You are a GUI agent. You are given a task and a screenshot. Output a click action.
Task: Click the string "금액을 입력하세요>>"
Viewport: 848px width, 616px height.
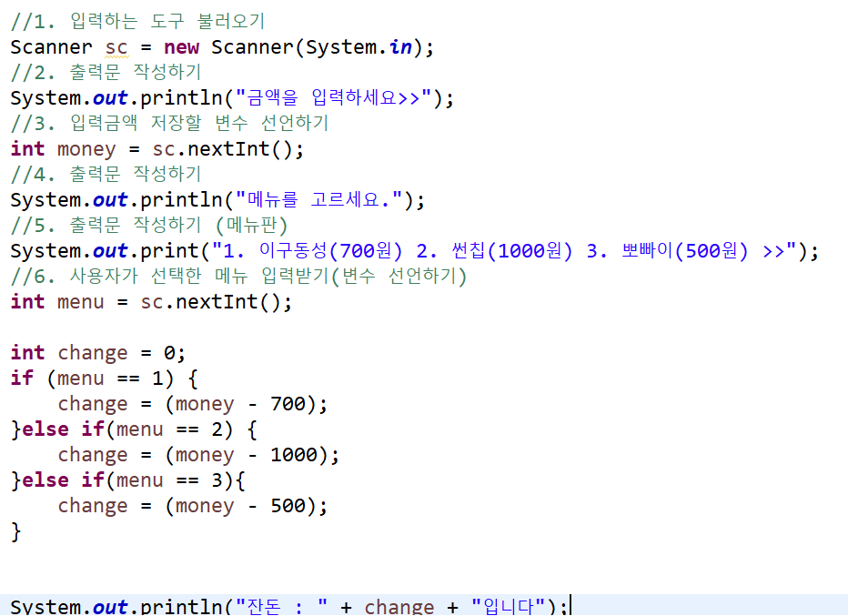(x=333, y=98)
